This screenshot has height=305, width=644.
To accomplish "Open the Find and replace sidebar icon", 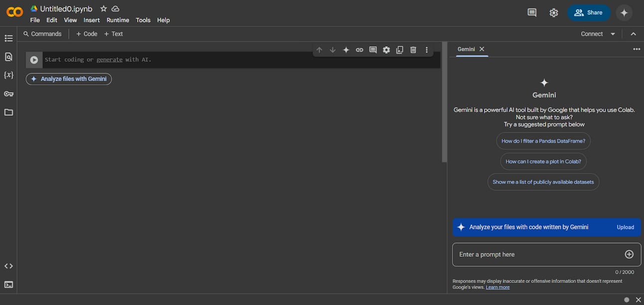I will [8, 56].
